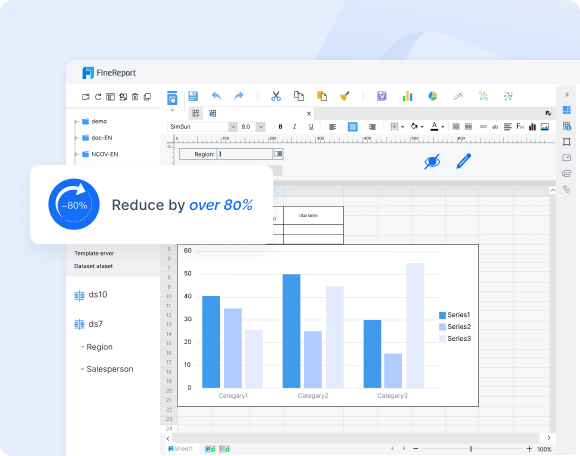
Task: Delete the selected template with trash icon
Action: point(135,97)
